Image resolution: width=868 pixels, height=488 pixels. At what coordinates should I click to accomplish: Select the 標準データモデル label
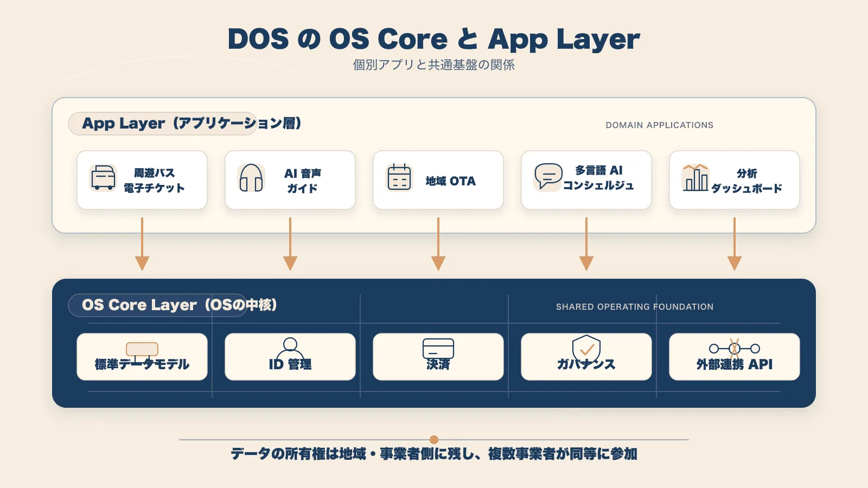tap(142, 364)
